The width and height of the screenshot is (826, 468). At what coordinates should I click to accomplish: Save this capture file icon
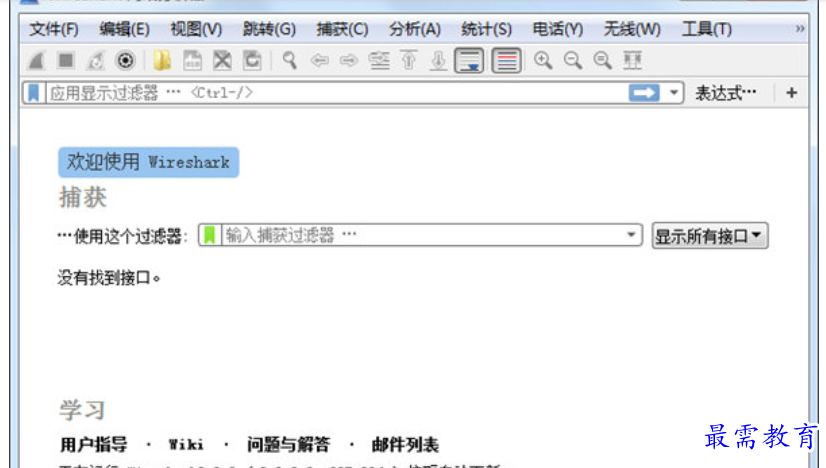point(192,61)
